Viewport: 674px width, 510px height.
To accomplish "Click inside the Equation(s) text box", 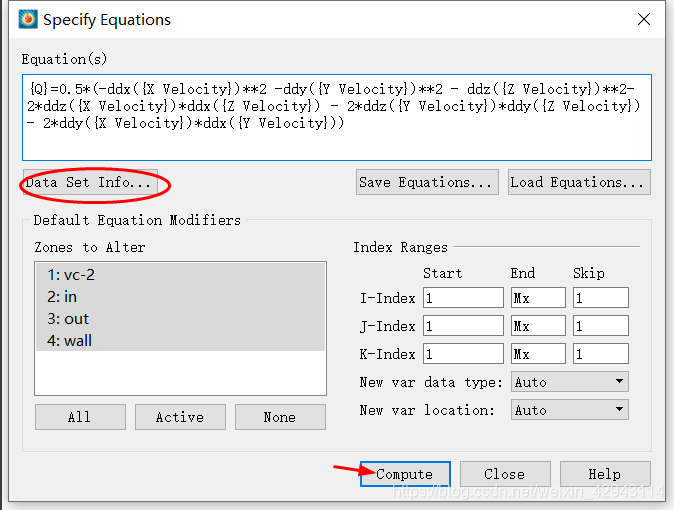I will (x=337, y=117).
